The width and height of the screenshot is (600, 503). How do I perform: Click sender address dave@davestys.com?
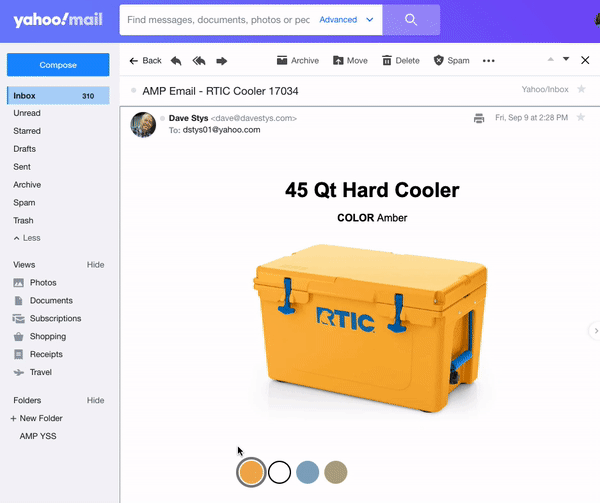254,118
